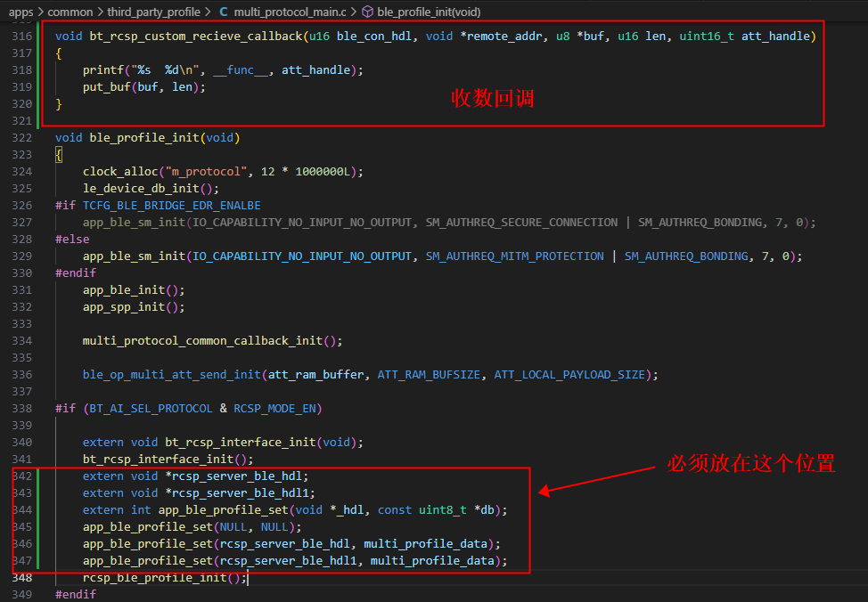Image resolution: width=868 pixels, height=602 pixels.
Task: Click the app_spp_init call
Action: (x=124, y=307)
